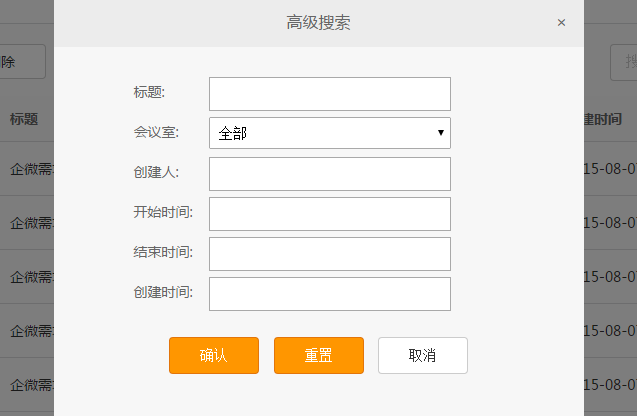Click the 创建时间 label

(163, 292)
